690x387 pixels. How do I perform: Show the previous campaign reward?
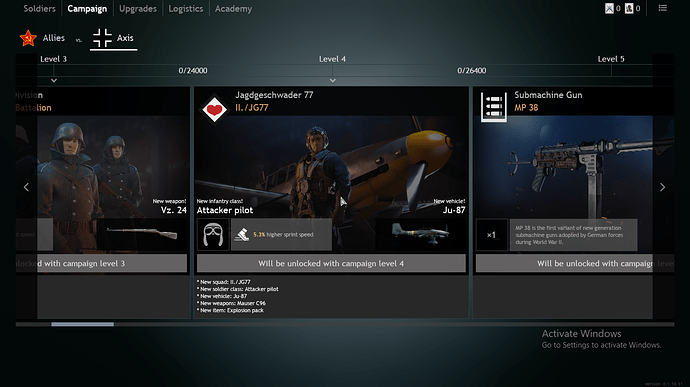(26, 187)
